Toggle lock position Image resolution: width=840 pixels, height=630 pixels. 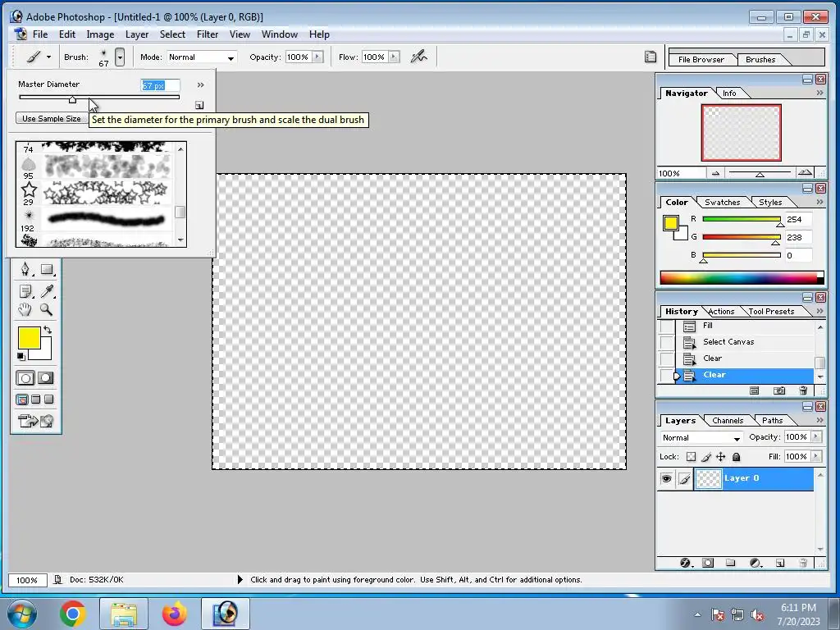[721, 456]
